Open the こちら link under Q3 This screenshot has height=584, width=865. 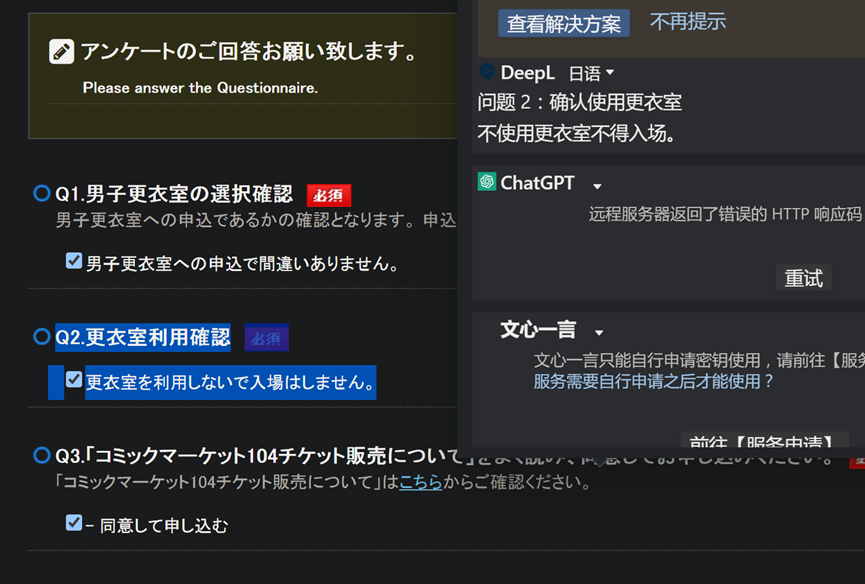[x=420, y=483]
